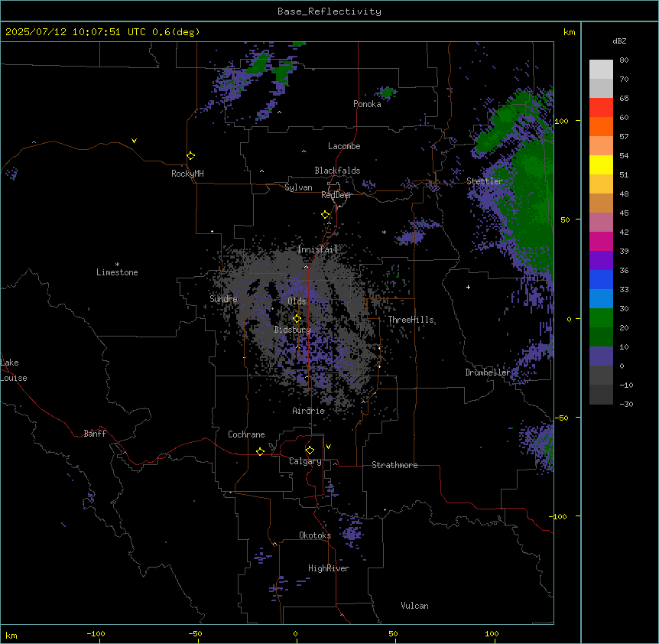Click the Base_Reflectivity title

tap(329, 11)
